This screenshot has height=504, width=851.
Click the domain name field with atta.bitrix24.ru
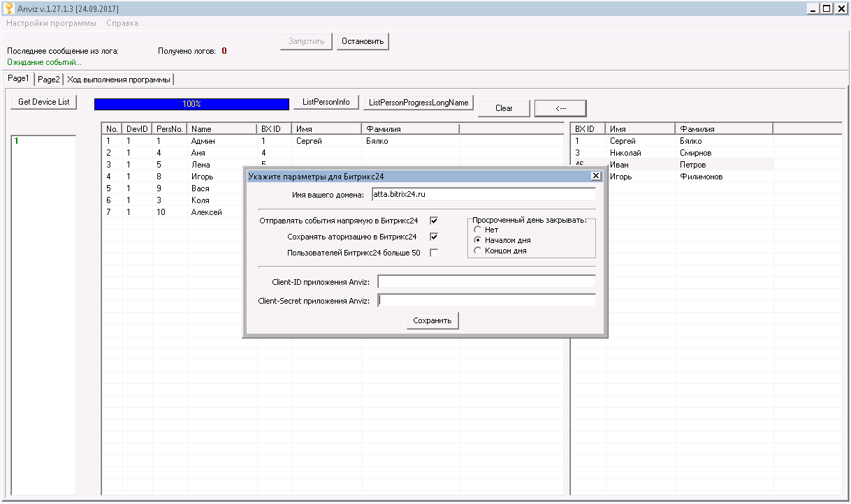(483, 194)
